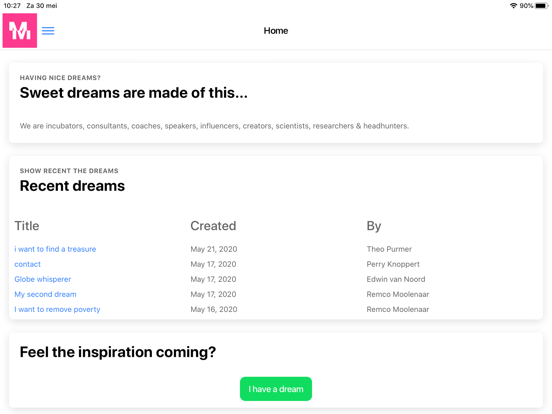Click 'Home' page title
552x414 pixels.
point(276,31)
